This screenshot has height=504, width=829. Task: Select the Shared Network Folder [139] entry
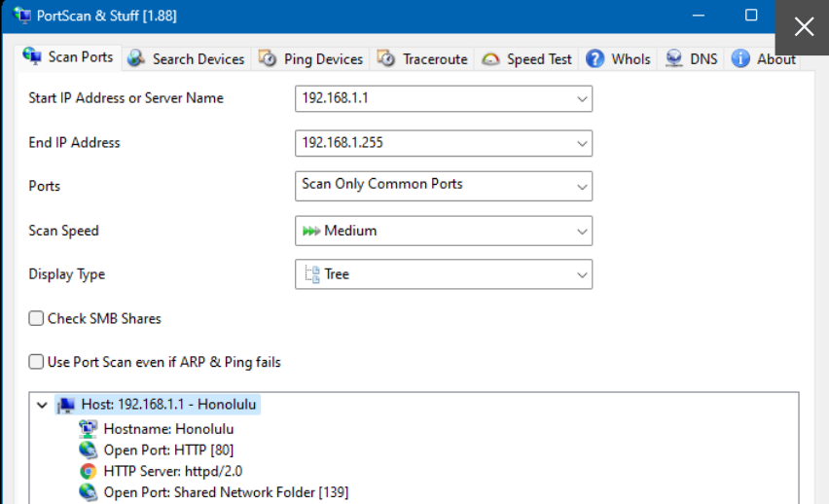[x=226, y=492]
